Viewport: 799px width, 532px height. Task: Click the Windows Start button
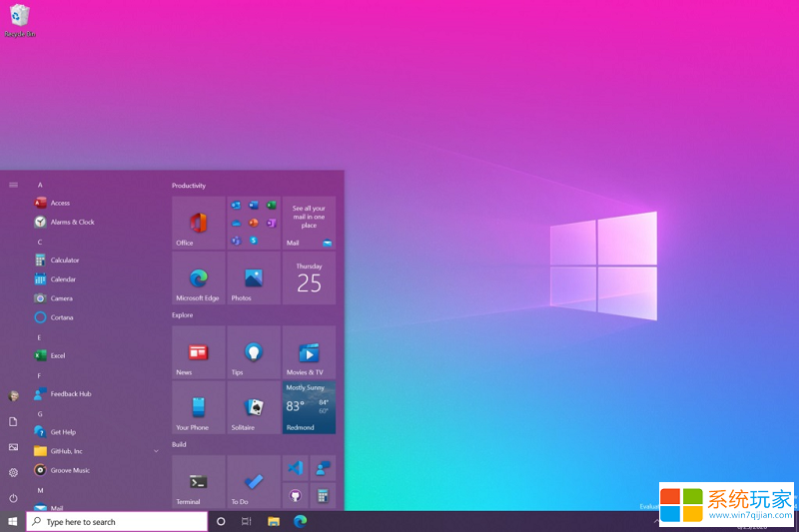(x=12, y=521)
